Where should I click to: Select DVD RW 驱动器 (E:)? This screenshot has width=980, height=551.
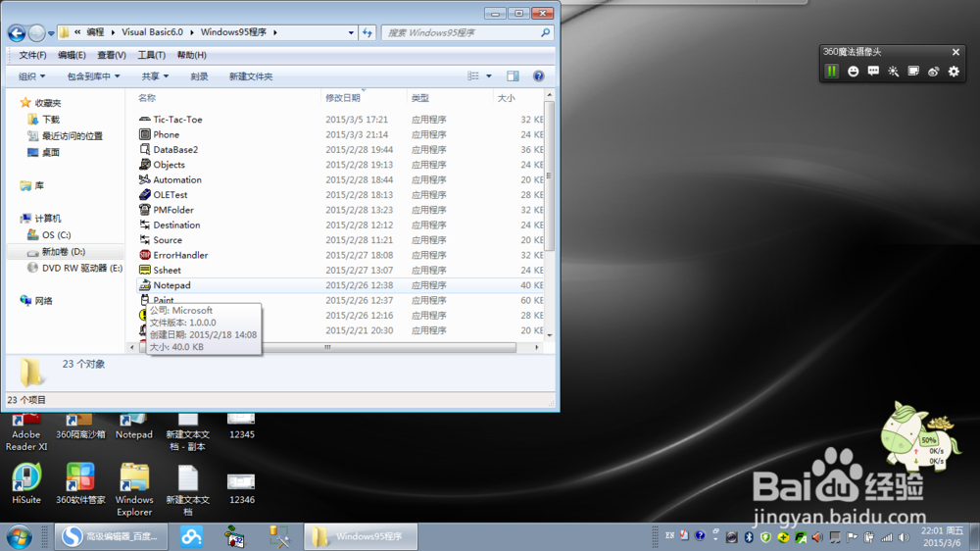pos(82,268)
